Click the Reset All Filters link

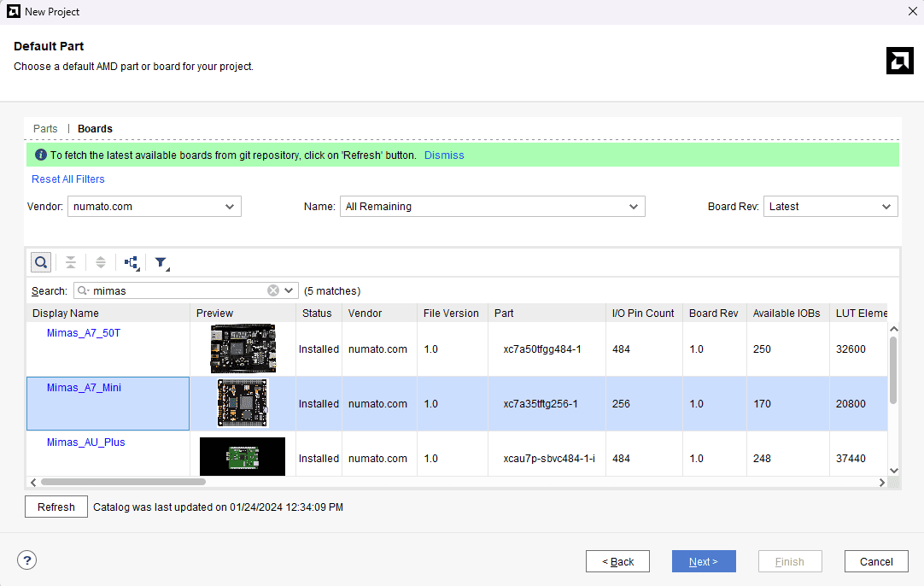click(x=68, y=179)
